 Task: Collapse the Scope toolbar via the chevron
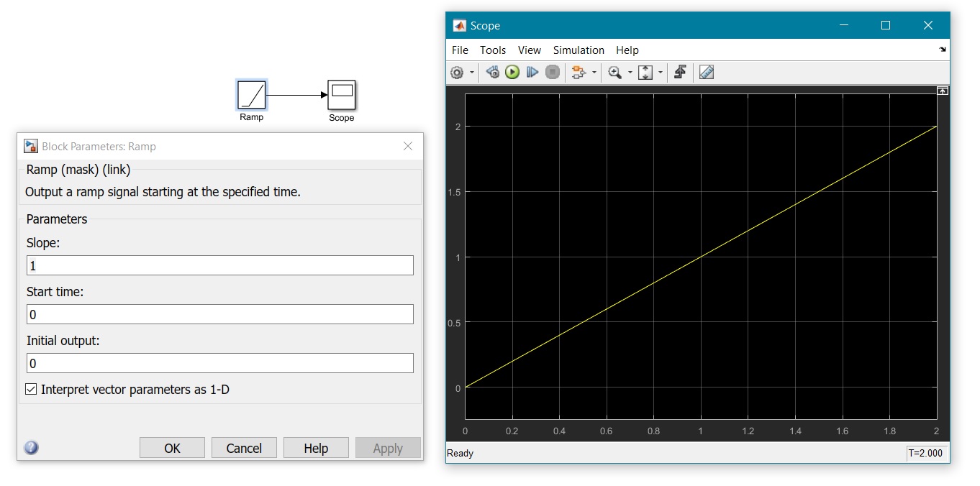[x=941, y=50]
